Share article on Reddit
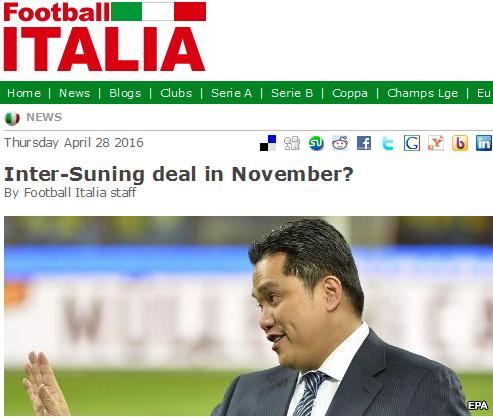This screenshot has height=417, width=493. tap(340, 143)
